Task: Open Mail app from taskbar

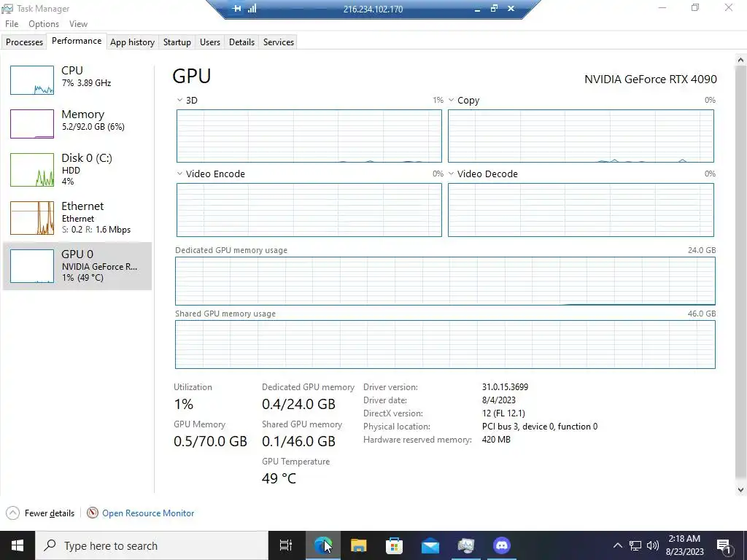Action: tap(430, 545)
